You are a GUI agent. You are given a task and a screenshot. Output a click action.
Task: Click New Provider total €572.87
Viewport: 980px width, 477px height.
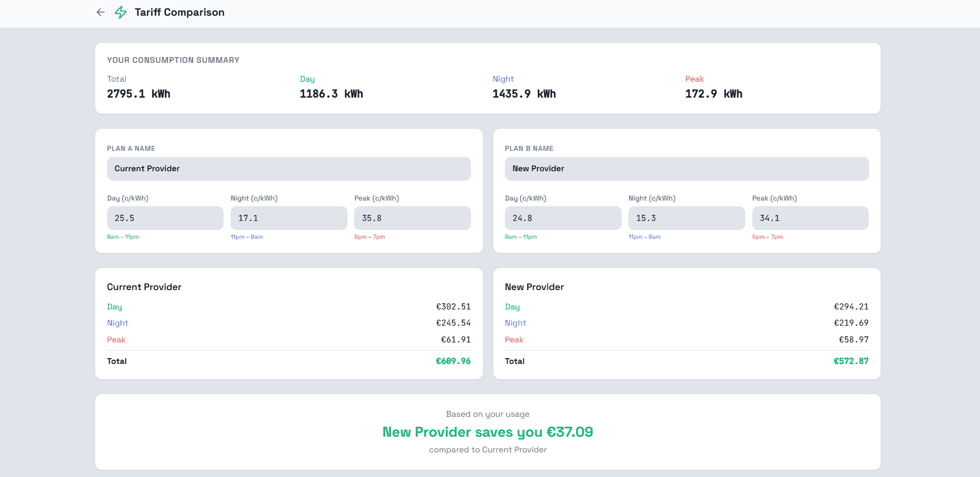pos(851,361)
